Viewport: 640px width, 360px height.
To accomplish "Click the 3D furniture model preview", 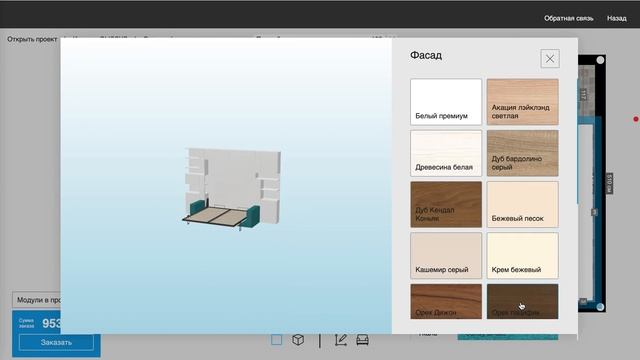I will (x=231, y=190).
